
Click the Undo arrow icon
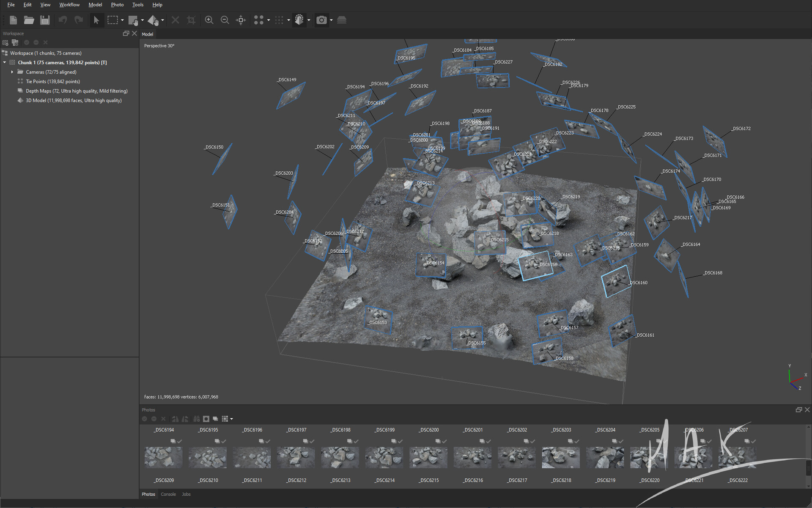click(63, 20)
